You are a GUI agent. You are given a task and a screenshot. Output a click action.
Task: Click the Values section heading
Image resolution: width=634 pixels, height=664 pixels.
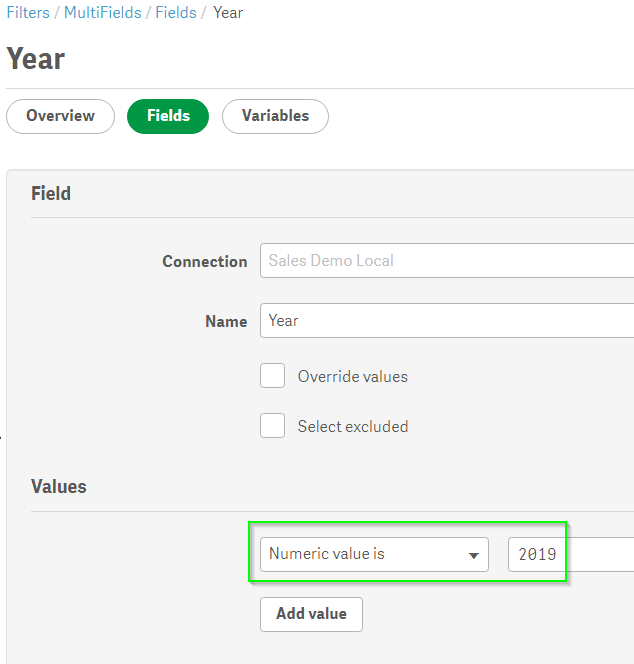click(x=59, y=487)
